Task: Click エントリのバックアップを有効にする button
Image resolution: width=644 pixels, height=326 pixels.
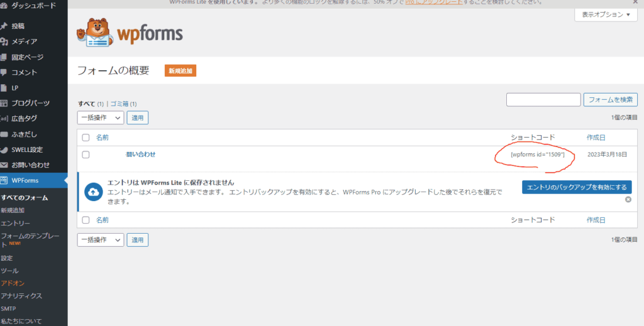Action: pos(577,187)
